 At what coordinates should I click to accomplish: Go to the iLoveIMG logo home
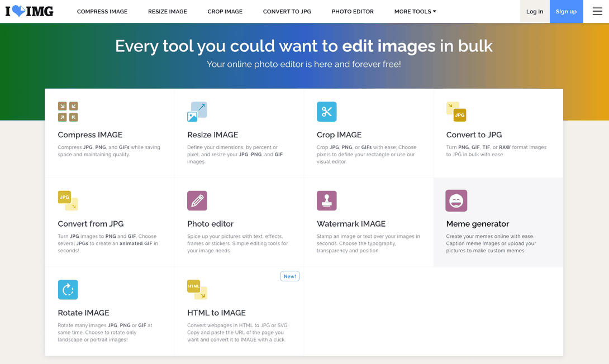point(29,11)
